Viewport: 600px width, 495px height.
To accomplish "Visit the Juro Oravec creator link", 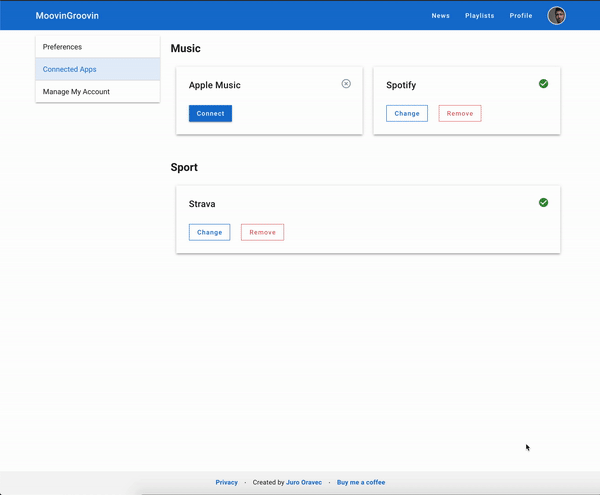I will (304, 482).
